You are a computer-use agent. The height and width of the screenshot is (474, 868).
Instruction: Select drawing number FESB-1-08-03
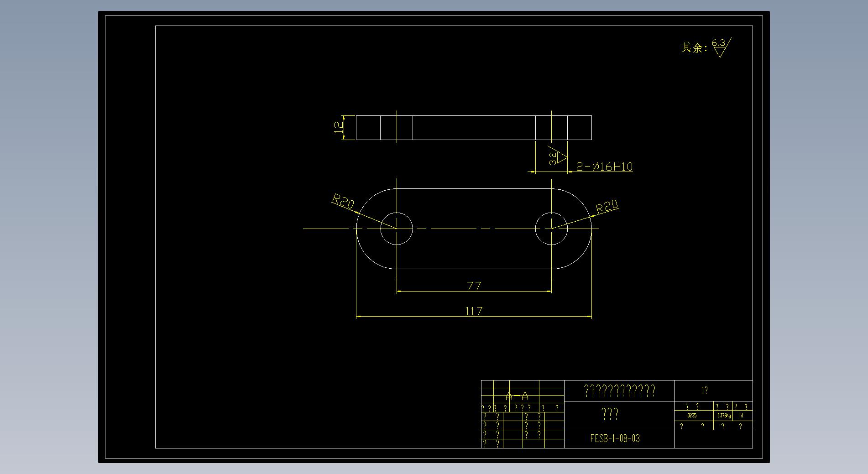pos(615,438)
